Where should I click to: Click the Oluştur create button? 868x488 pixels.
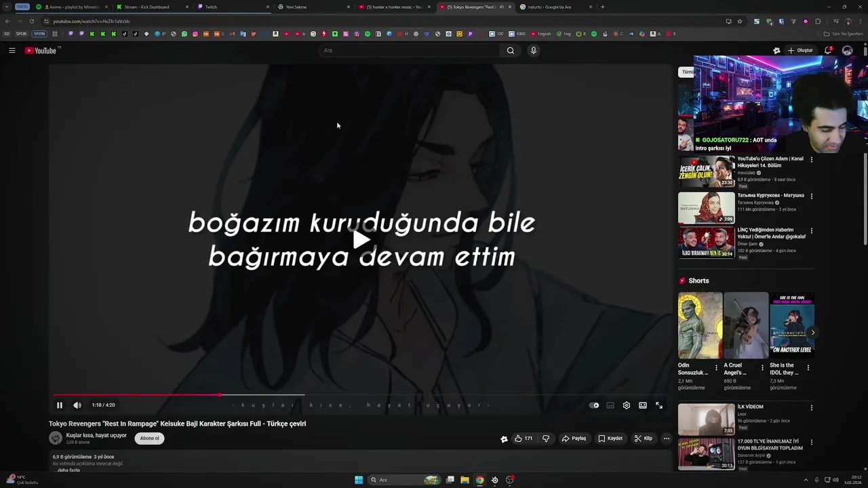pos(800,50)
